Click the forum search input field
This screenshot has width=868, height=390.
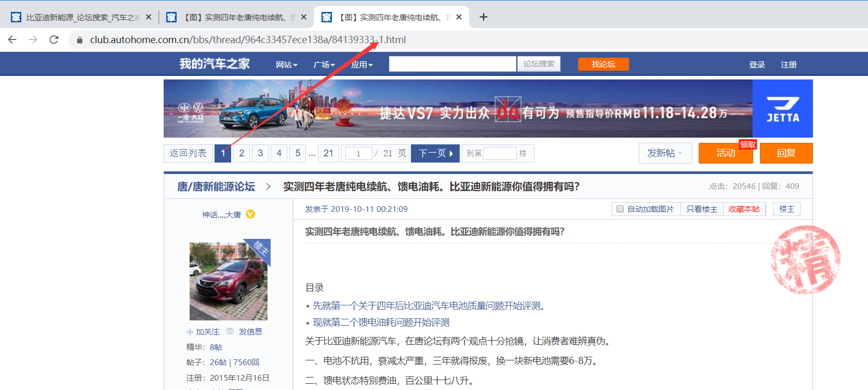tap(452, 64)
